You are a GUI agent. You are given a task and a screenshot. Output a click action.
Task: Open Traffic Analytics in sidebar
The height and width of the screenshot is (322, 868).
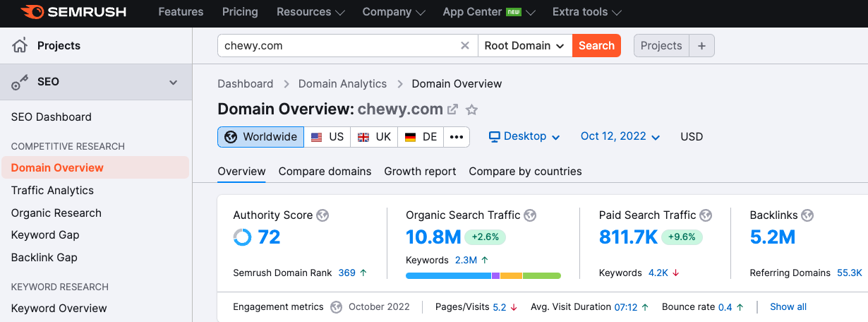click(52, 191)
